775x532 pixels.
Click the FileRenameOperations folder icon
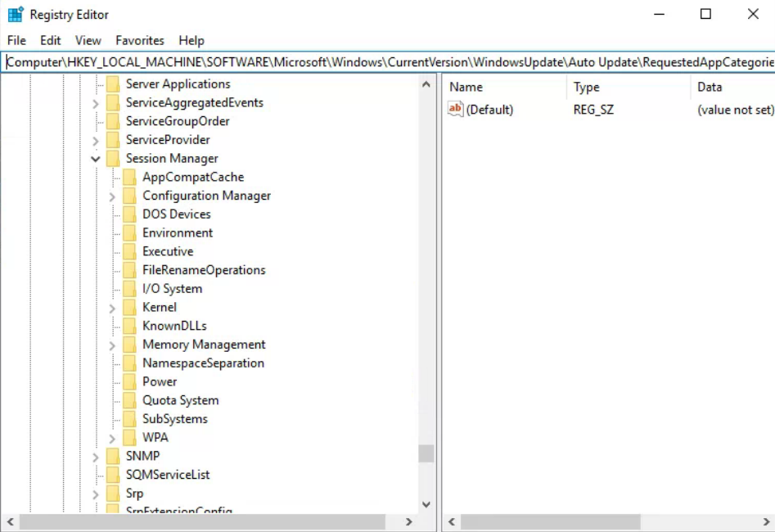[x=129, y=270]
